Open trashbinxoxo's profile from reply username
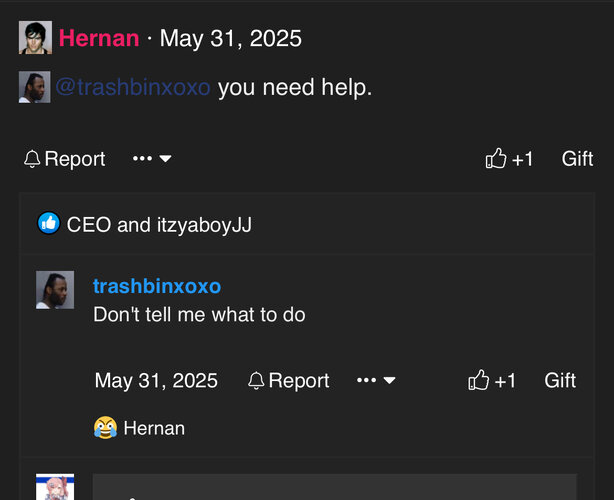Screen dimensions: 614x500 pos(157,287)
